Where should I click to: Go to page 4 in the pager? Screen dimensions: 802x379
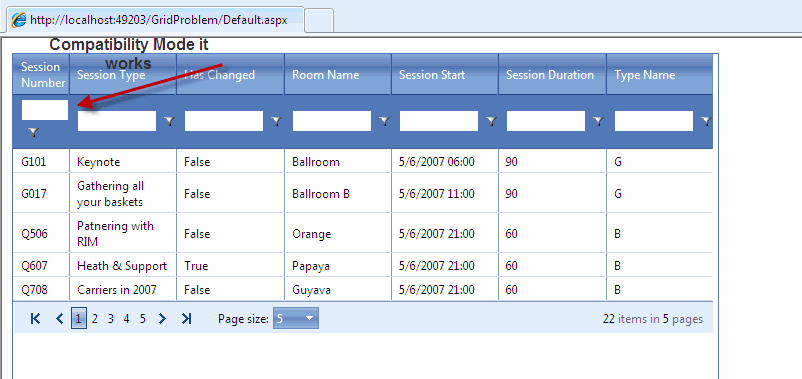126,319
